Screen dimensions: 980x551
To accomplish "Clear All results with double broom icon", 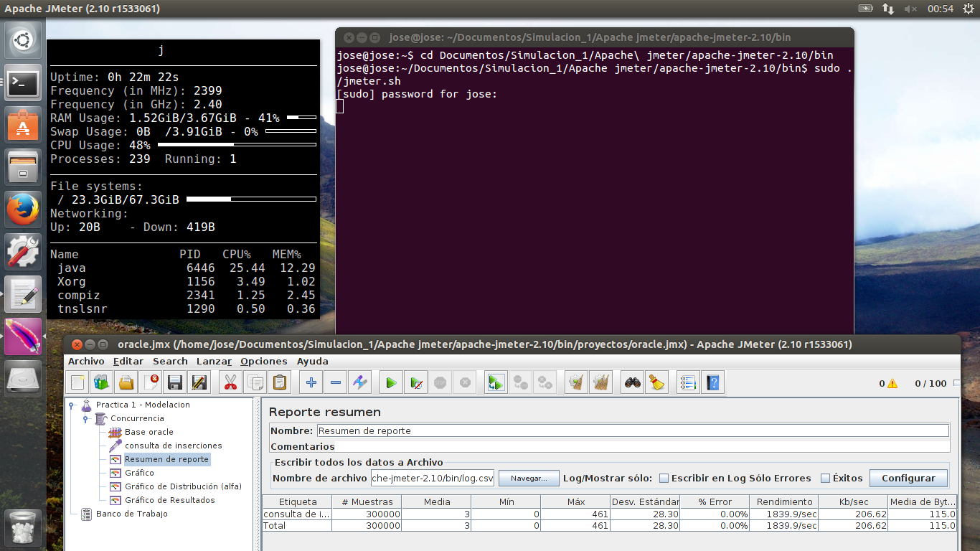I will click(x=600, y=382).
